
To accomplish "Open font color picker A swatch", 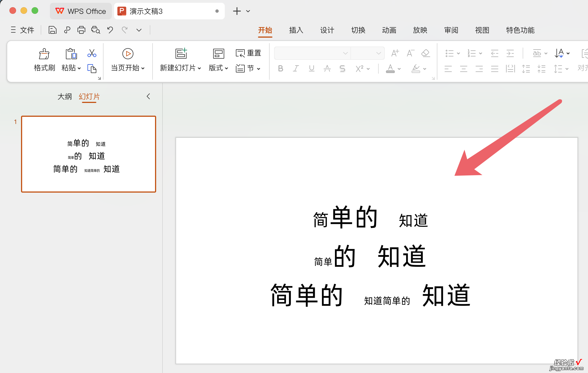I will [390, 69].
